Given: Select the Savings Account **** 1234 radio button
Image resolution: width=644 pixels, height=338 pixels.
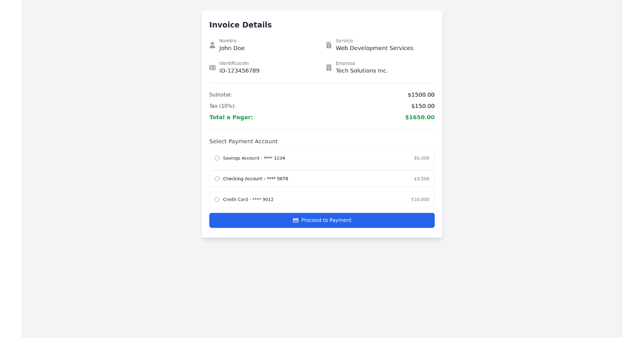Looking at the screenshot, I should click(217, 158).
